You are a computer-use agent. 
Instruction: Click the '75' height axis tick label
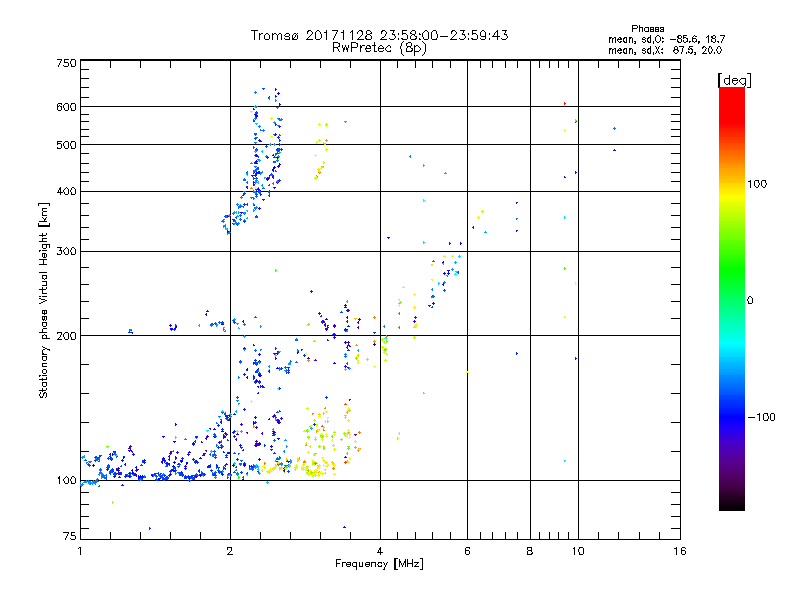pos(70,536)
